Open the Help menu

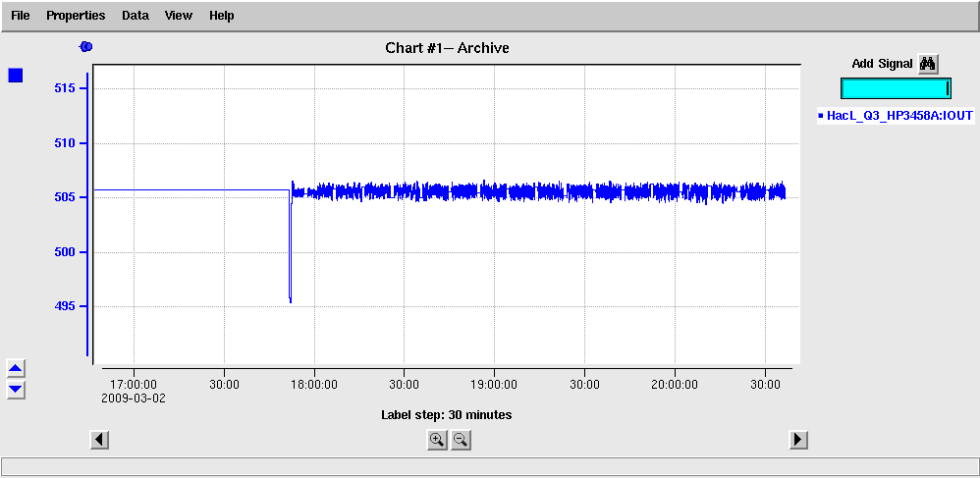click(x=221, y=16)
